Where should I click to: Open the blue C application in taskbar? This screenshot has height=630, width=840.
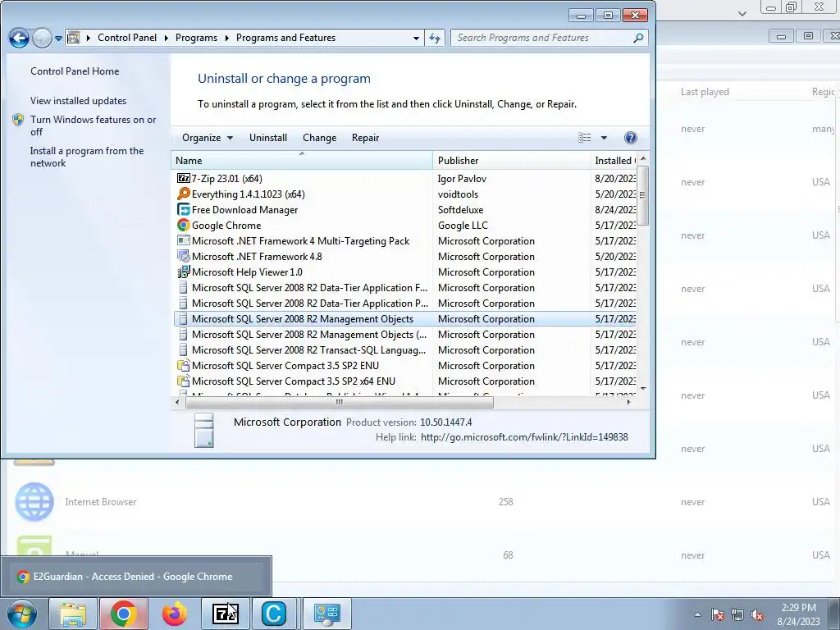tap(274, 614)
